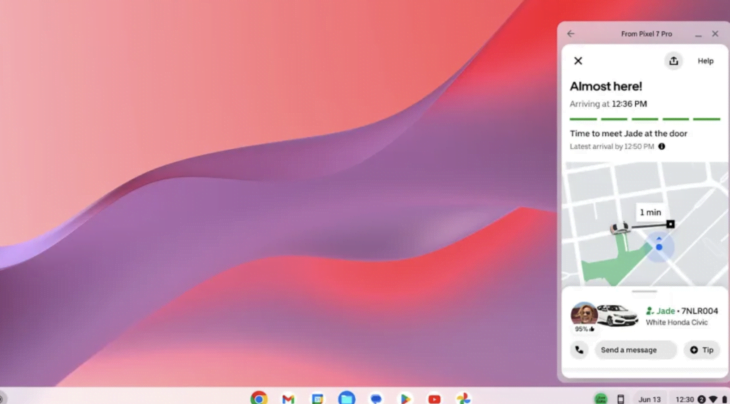Viewport: 730px width, 404px height.
Task: Open Google Play Store from the shelf
Action: [x=406, y=399]
